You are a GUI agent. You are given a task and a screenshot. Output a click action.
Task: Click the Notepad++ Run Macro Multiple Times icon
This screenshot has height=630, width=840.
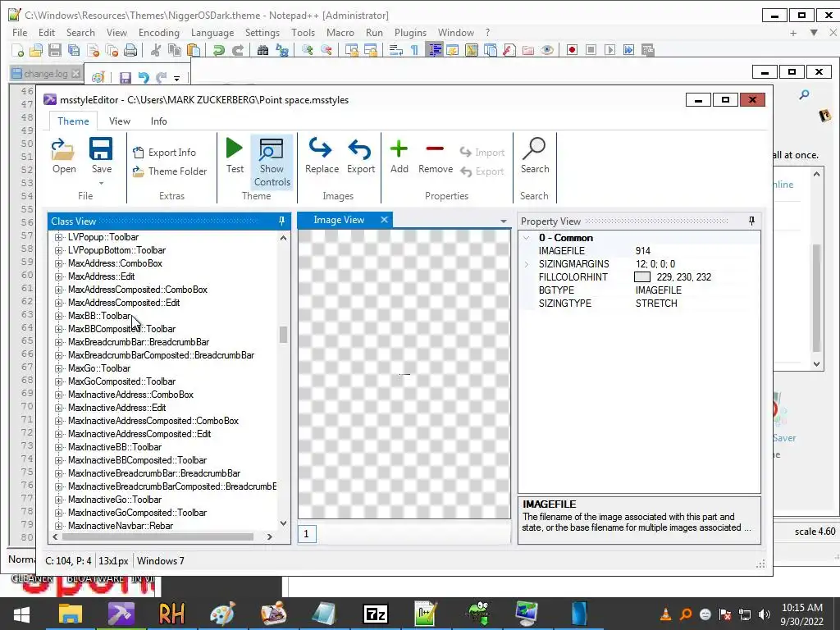(x=628, y=50)
